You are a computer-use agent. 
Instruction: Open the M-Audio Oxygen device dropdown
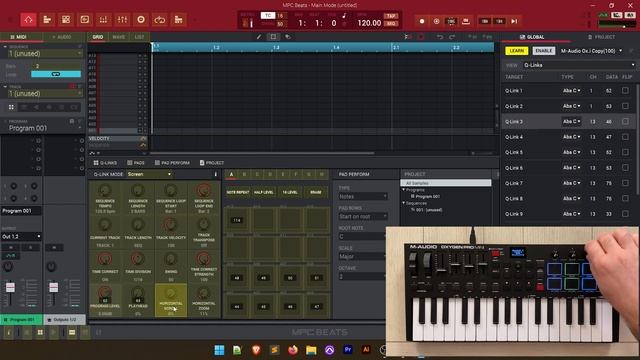[591, 51]
